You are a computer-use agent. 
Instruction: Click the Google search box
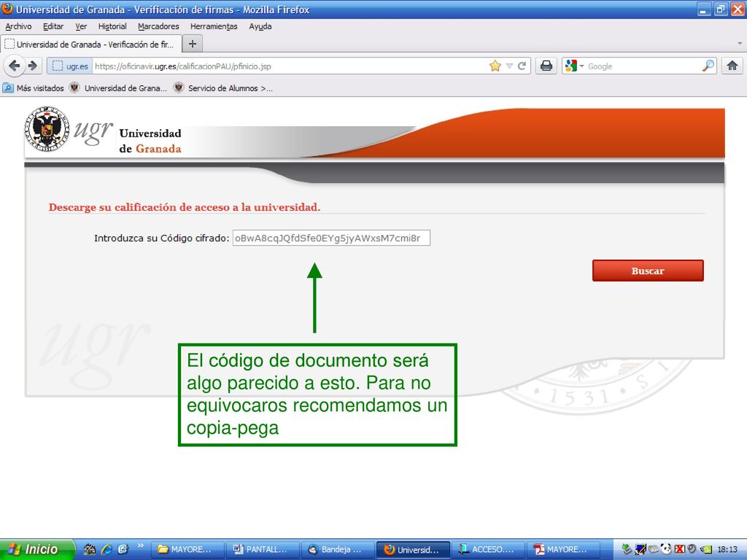643,66
